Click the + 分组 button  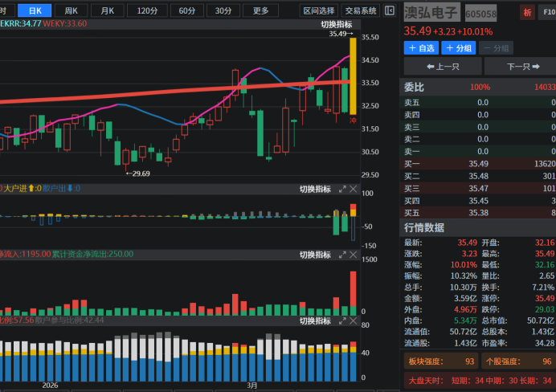458,48
